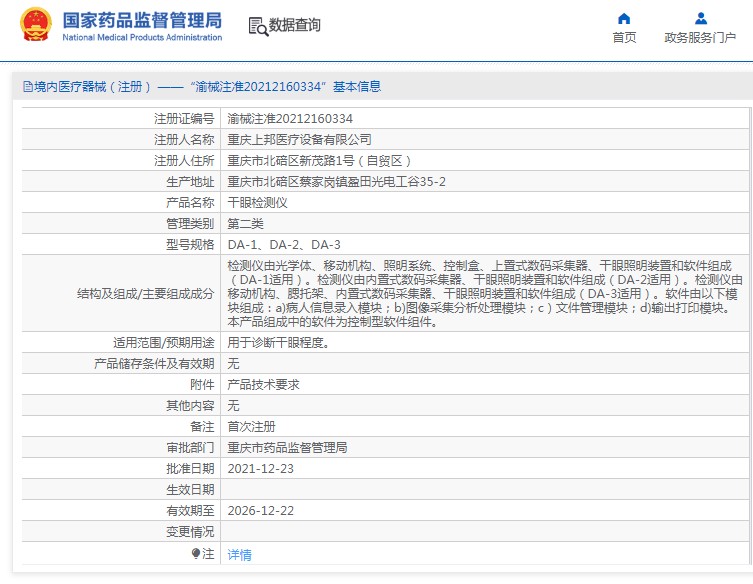Click production address 蔡家岗镇盈田光电工谷35-2
This screenshot has width=753, height=584.
(x=337, y=182)
